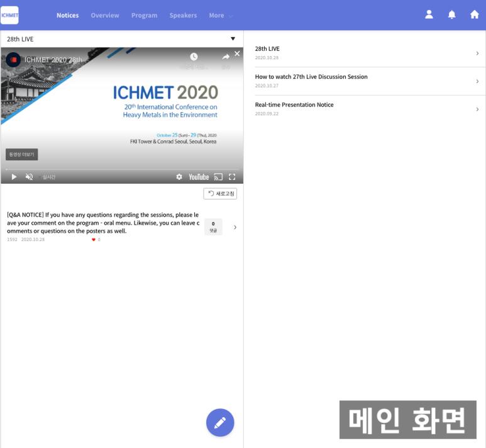Go to home via house icon
This screenshot has height=448, width=486.
point(475,14)
